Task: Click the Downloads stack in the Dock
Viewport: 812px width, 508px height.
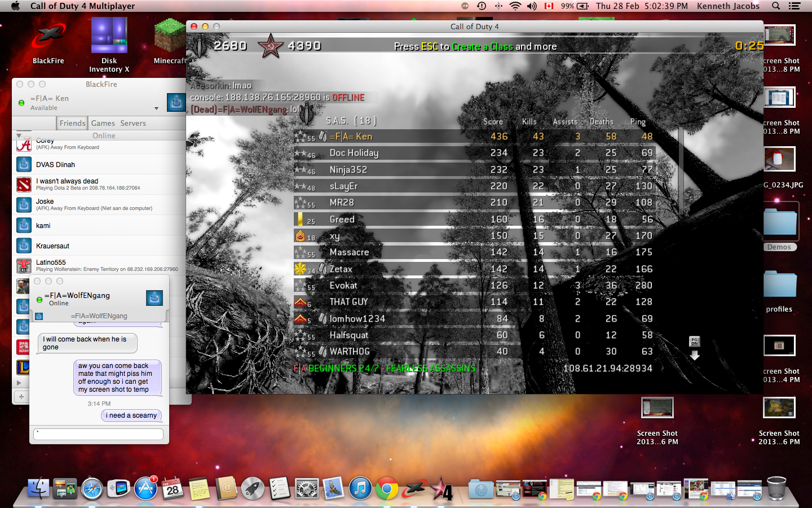Action: pos(481,489)
